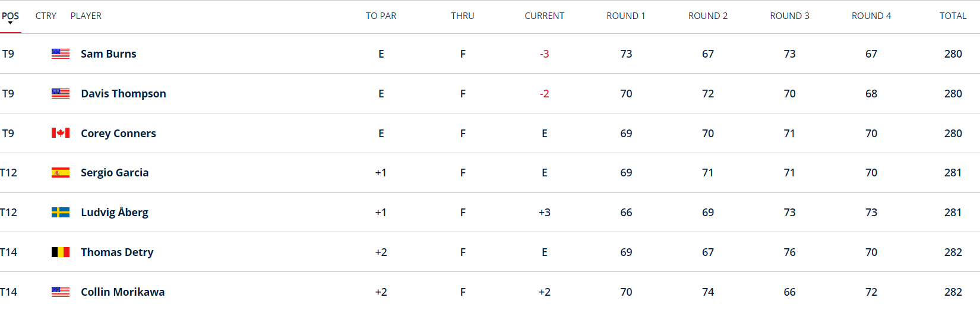This screenshot has height=310, width=980.
Task: Click Thomas Detry's total score 282
Action: point(953,252)
